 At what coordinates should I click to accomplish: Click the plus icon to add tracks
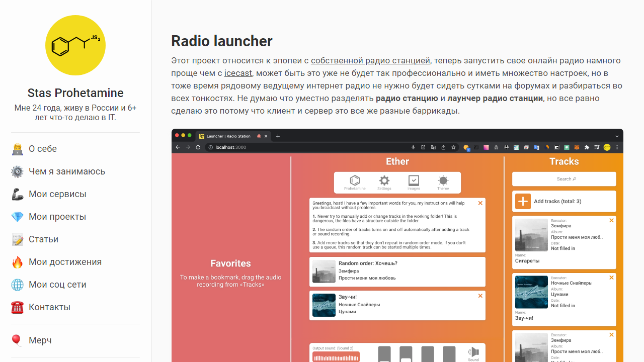point(523,201)
